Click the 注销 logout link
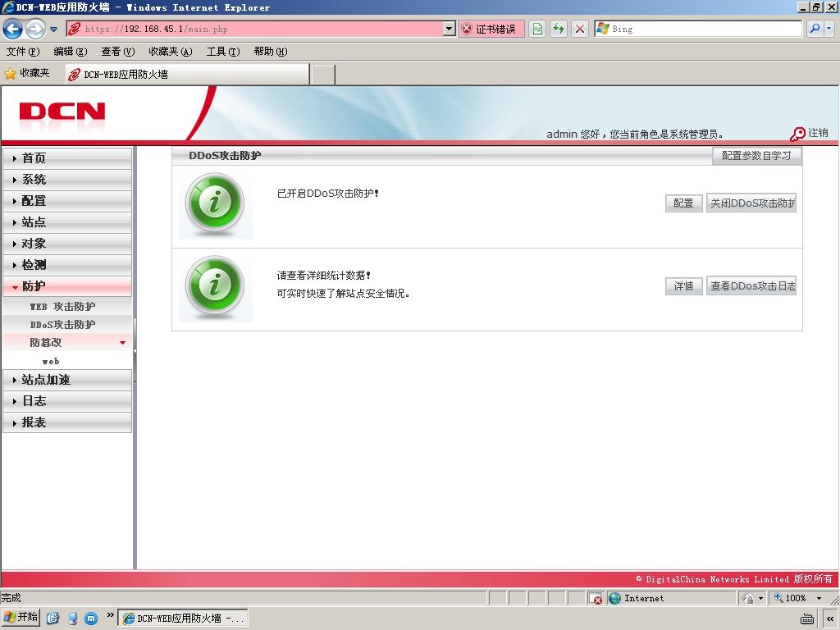Image resolution: width=840 pixels, height=630 pixels. [x=818, y=133]
